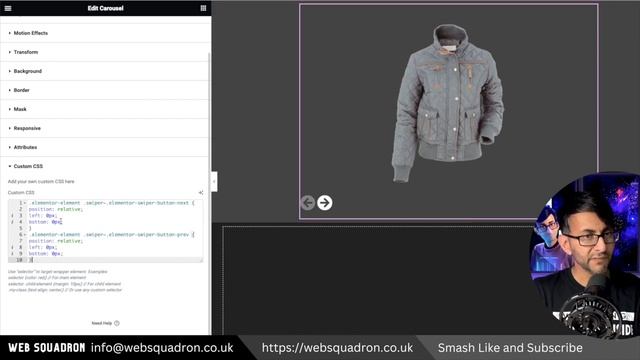Click the Need Help link
640x360 pixels.
click(102, 323)
